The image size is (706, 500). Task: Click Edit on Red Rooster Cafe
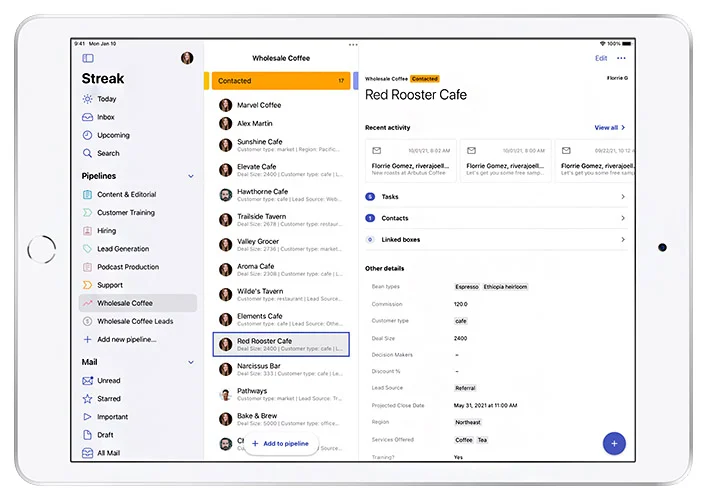point(601,58)
